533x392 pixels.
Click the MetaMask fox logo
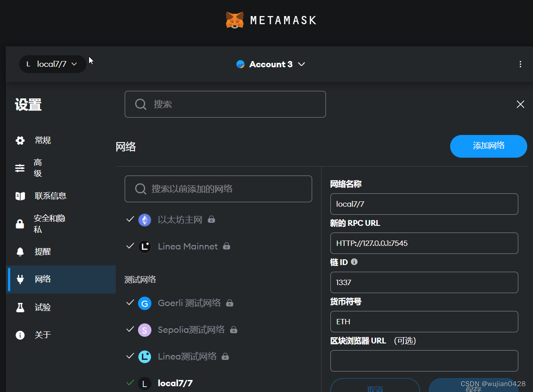pyautogui.click(x=235, y=20)
